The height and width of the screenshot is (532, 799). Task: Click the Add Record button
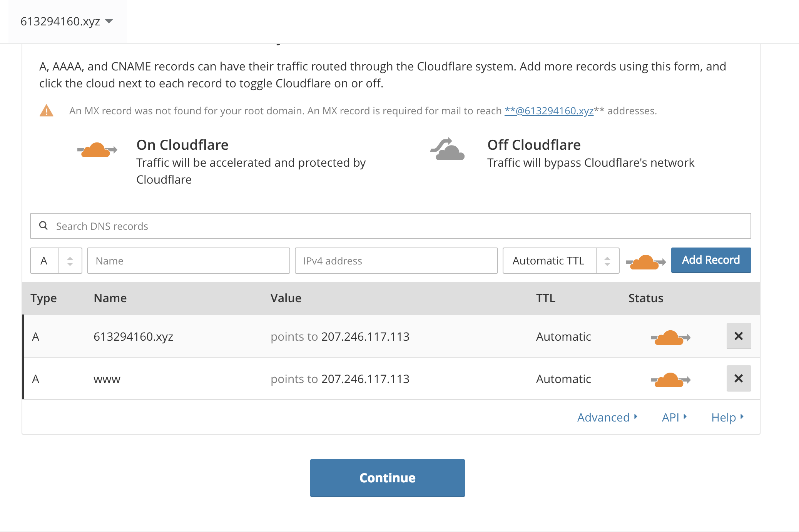click(x=711, y=260)
